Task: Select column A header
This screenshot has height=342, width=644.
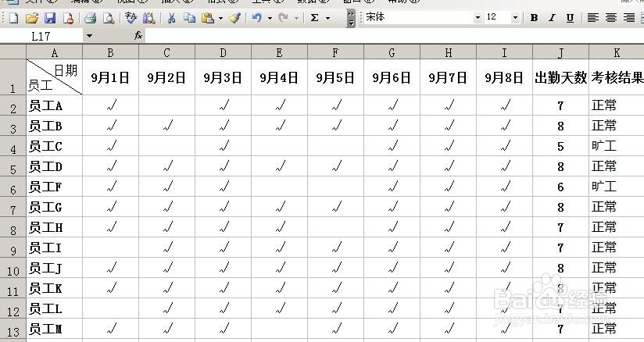Action: point(54,52)
